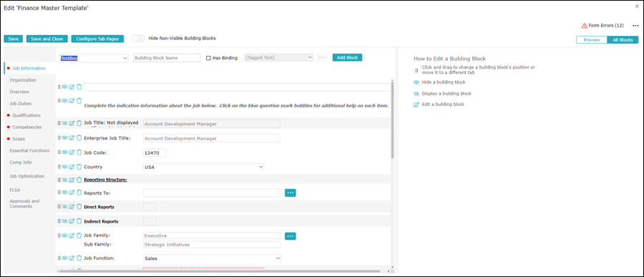Click the horizontal scrollbar of block list

[x=220, y=271]
